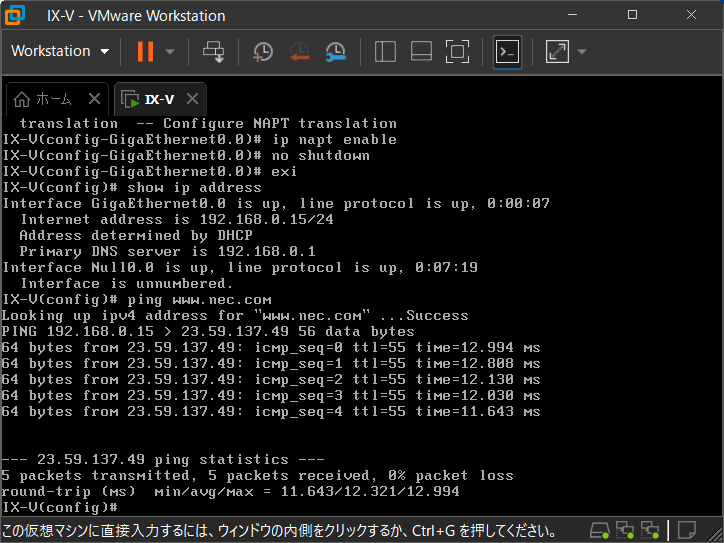Maximize the VMware Workstation window
The image size is (724, 543).
tap(632, 15)
